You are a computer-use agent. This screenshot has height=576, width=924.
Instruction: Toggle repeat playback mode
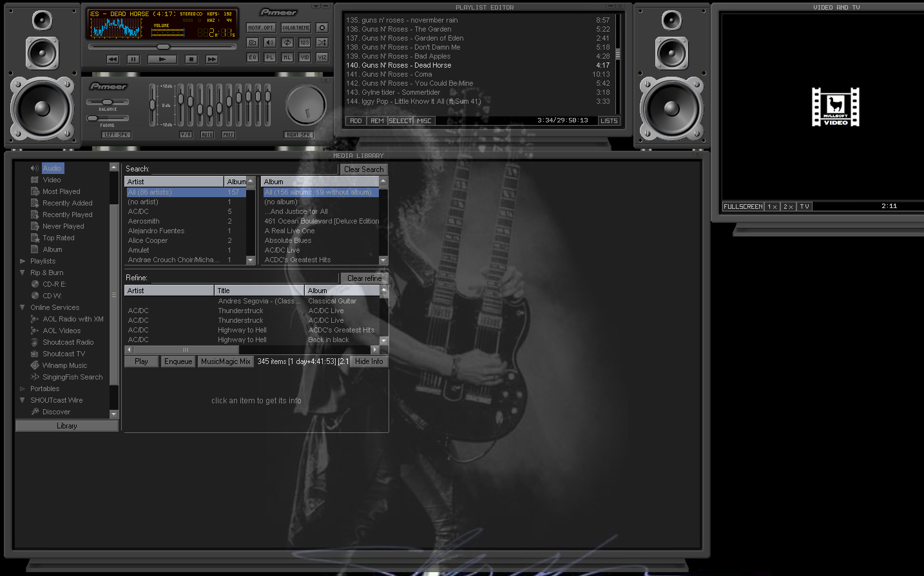pyautogui.click(x=287, y=43)
